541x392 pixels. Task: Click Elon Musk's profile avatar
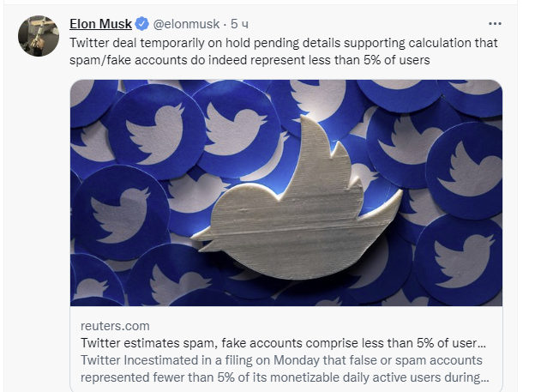point(39,36)
